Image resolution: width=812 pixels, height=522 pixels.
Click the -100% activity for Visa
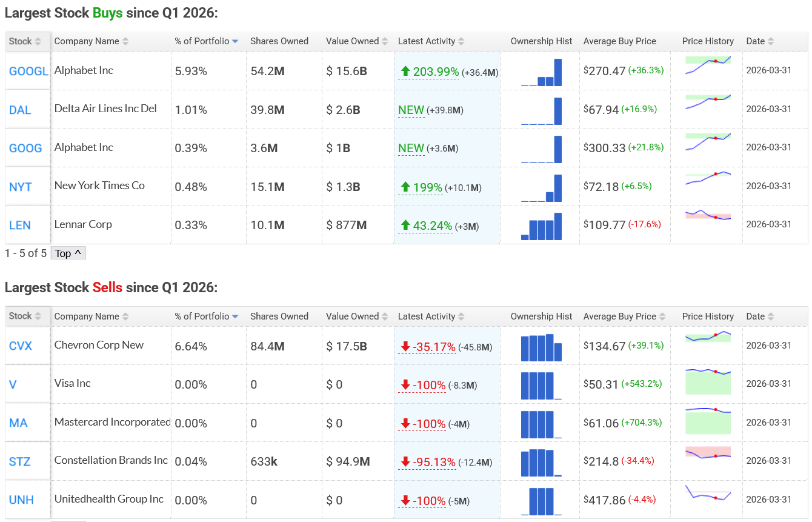tap(422, 385)
